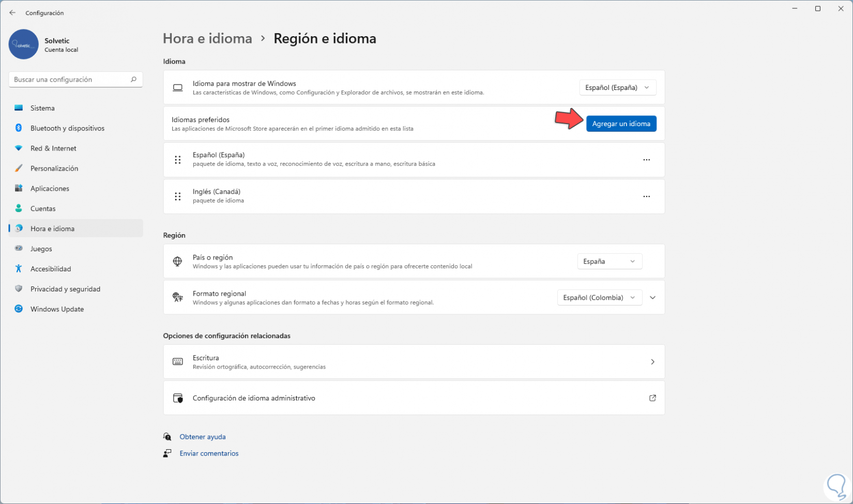Viewport: 853px width, 504px height.
Task: Click the Obtener ayuda link
Action: point(203,437)
